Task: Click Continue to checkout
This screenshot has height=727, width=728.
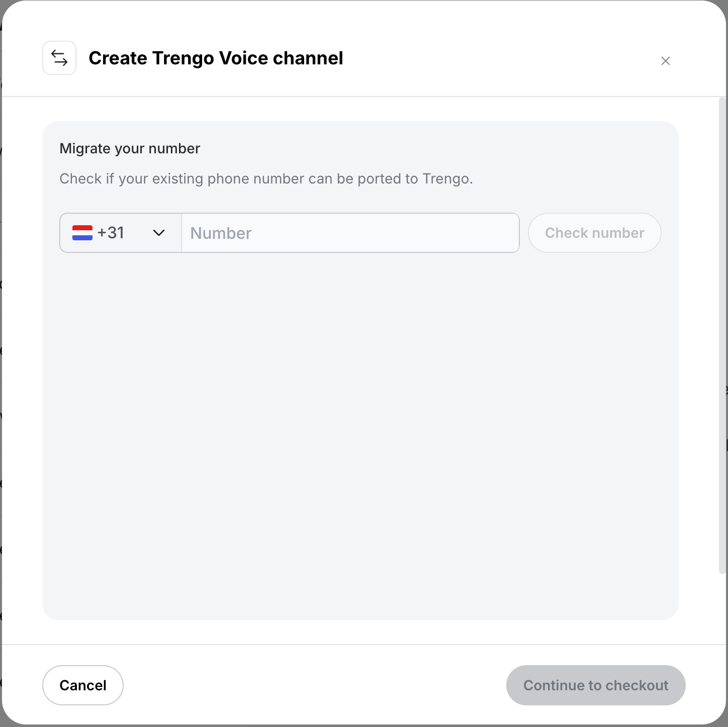Action: tap(596, 685)
